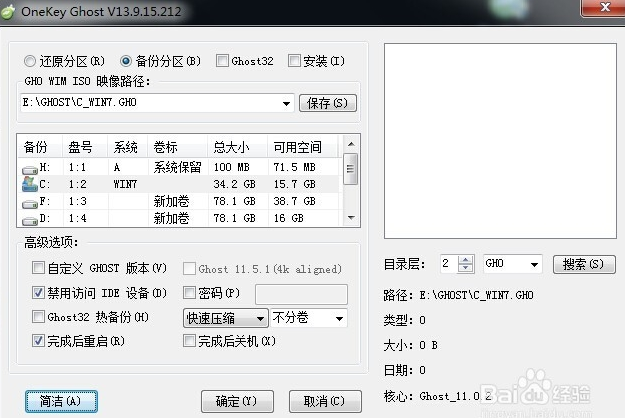Open the GHO file type dropdown
Screen dimensions: 625x418
point(535,264)
